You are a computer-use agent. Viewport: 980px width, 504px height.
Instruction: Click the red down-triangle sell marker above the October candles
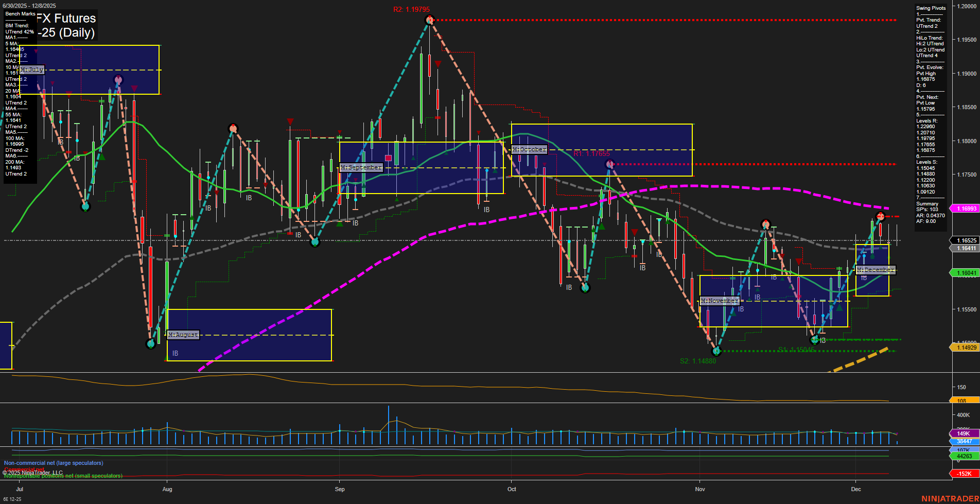(545, 164)
